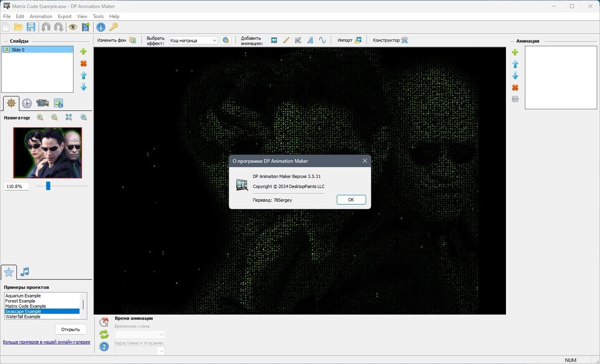The width and height of the screenshot is (600, 364).
Task: Expand the Код-матрица effect dropdown
Action: coord(214,40)
